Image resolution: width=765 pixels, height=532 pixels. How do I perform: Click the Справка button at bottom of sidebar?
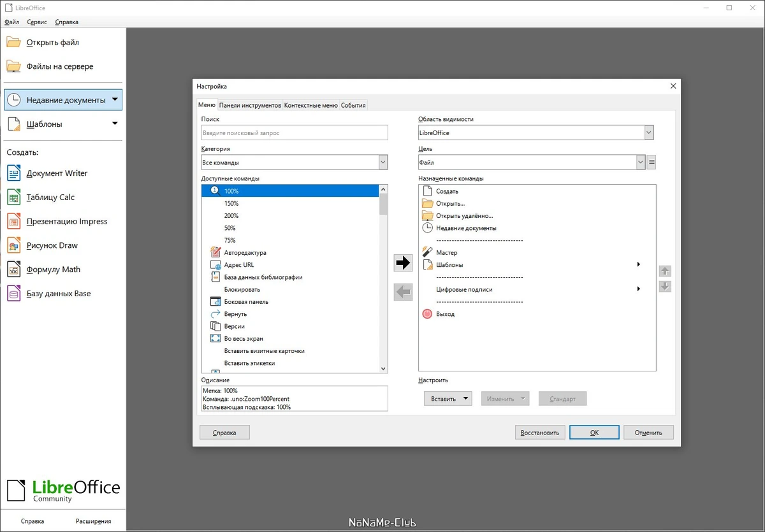click(x=33, y=521)
